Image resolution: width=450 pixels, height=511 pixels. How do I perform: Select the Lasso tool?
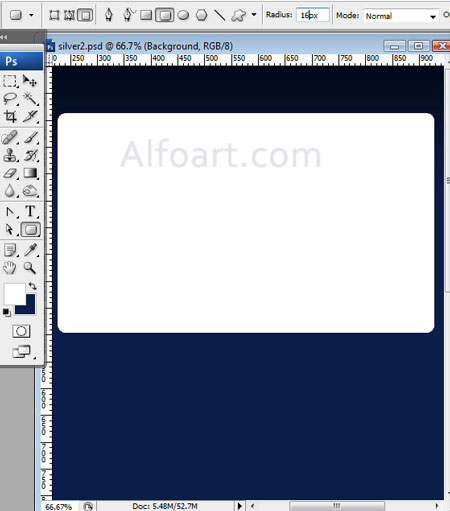pos(10,99)
